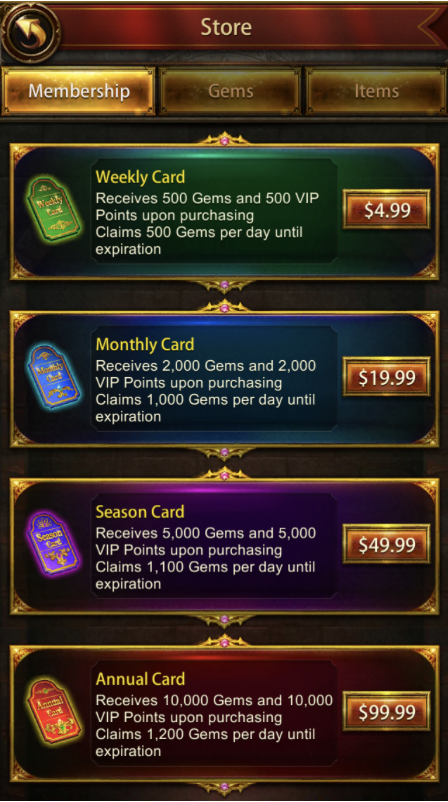Click the Season Card description text
The width and height of the screenshot is (448, 802).
[206, 558]
